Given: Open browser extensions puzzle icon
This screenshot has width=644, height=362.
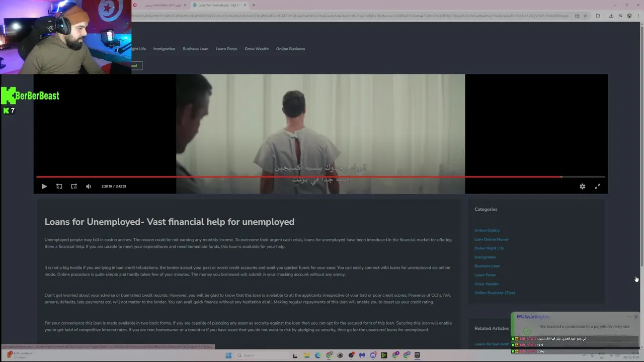Looking at the screenshot, I should (x=598, y=16).
